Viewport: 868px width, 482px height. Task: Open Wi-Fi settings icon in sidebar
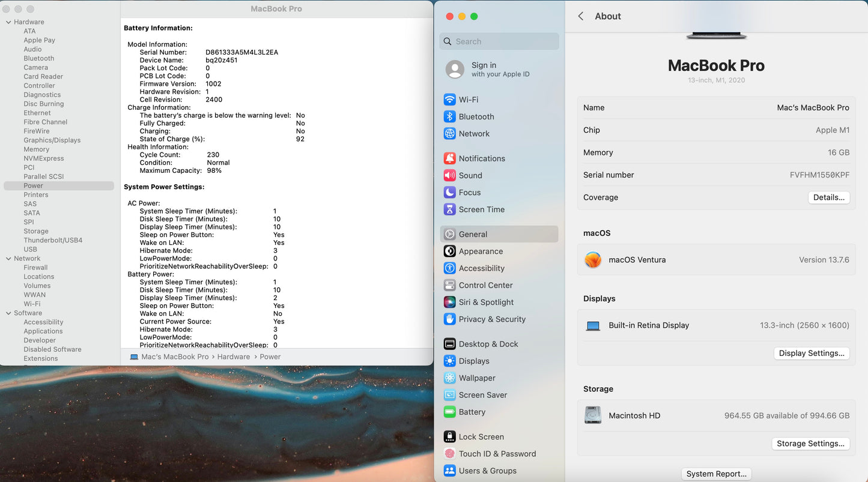449,100
